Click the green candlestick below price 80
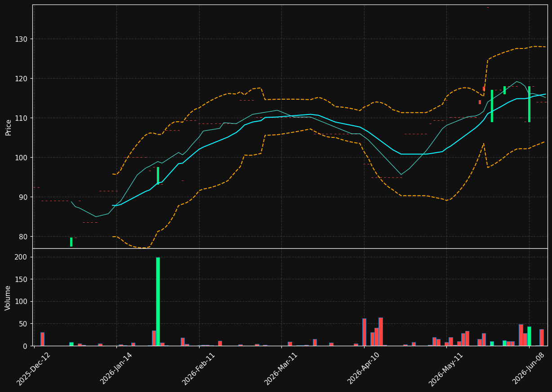 tap(71, 242)
